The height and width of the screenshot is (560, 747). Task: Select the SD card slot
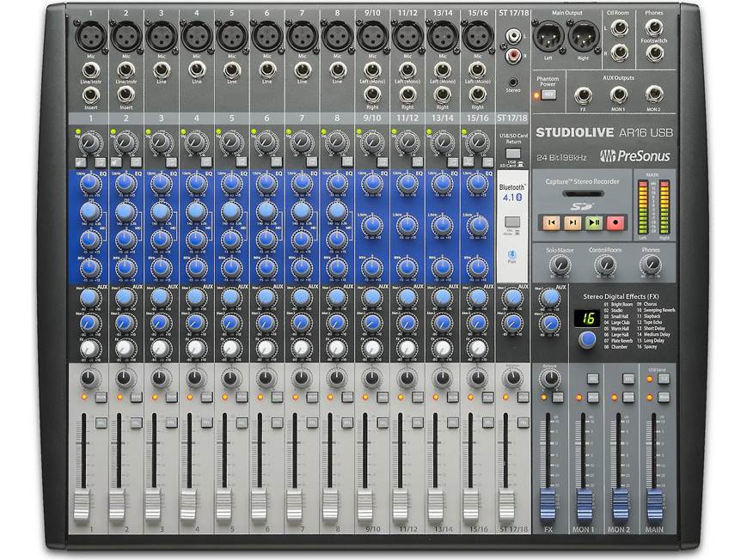click(x=583, y=194)
